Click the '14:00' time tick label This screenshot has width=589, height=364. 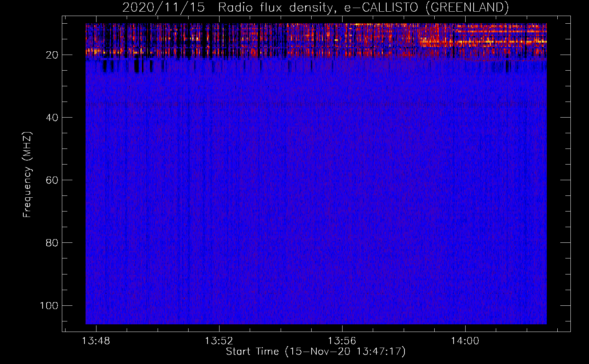click(x=465, y=341)
